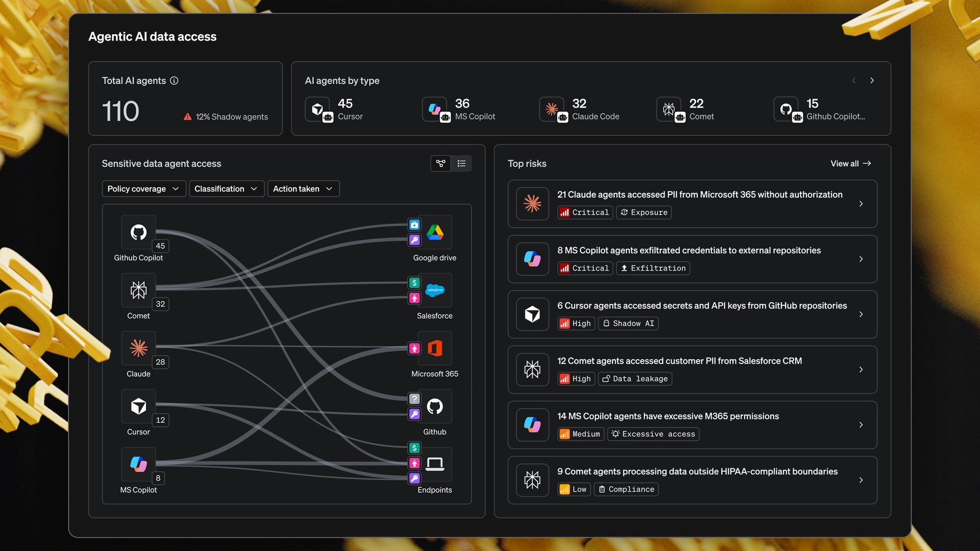Click the Comet node in the graph

pos(138,291)
